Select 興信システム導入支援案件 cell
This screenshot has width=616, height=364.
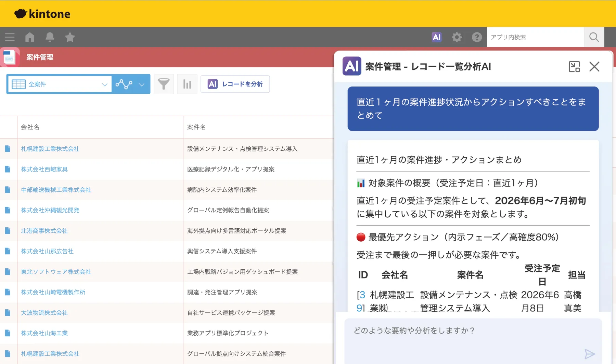(x=222, y=251)
